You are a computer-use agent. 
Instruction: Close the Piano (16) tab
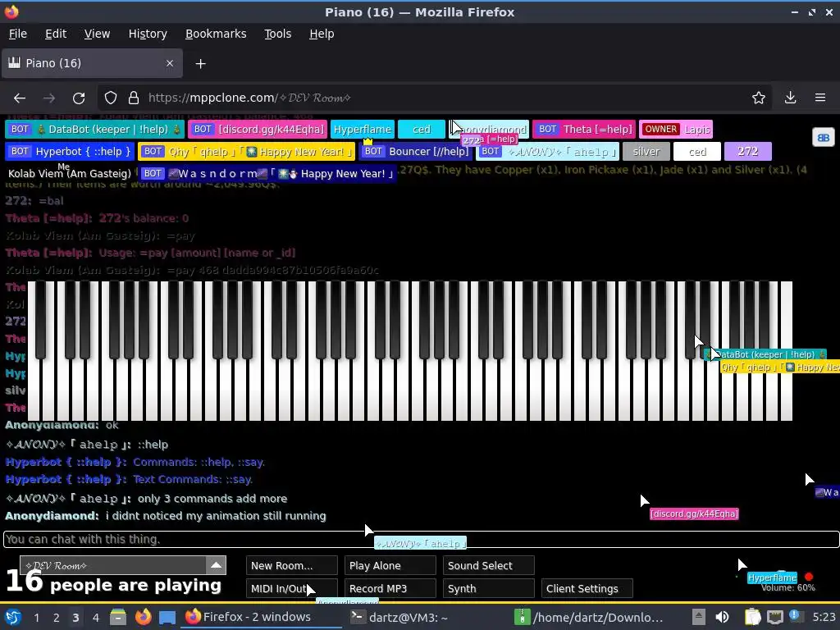coord(170,63)
